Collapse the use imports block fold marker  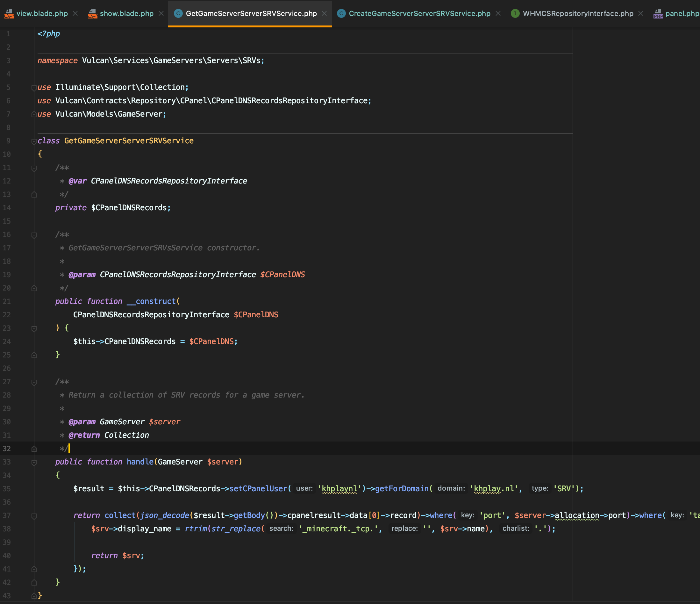[x=34, y=88]
